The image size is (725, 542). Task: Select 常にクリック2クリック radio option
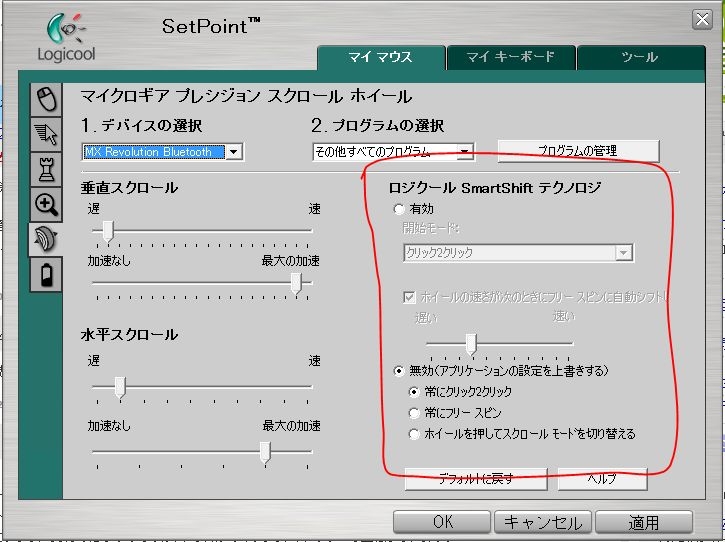tap(414, 392)
